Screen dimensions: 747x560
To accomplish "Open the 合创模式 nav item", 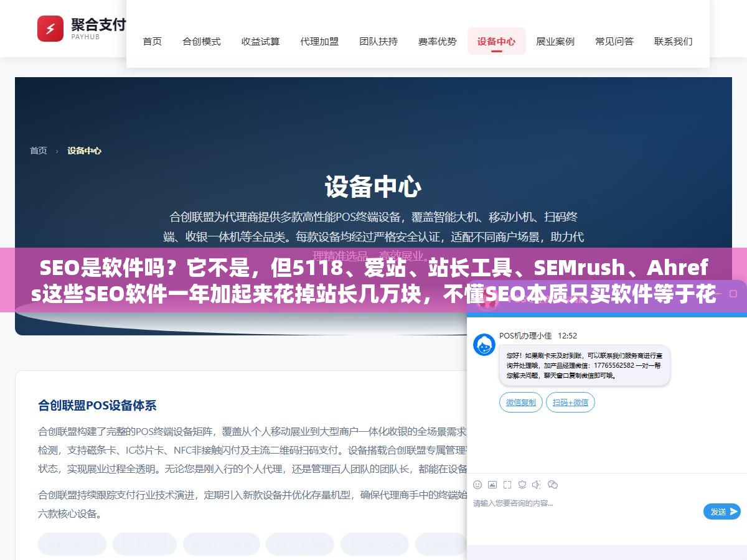I will [x=202, y=42].
